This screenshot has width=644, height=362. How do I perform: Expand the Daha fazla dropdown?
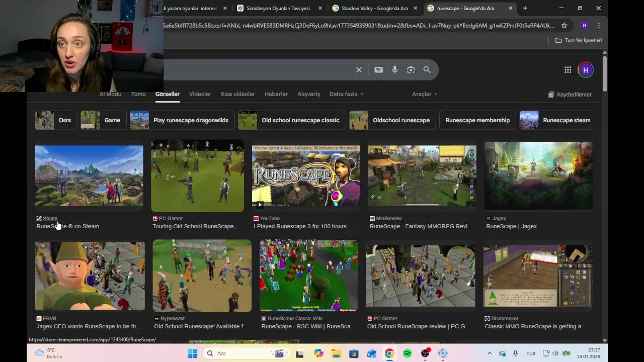[x=346, y=94]
